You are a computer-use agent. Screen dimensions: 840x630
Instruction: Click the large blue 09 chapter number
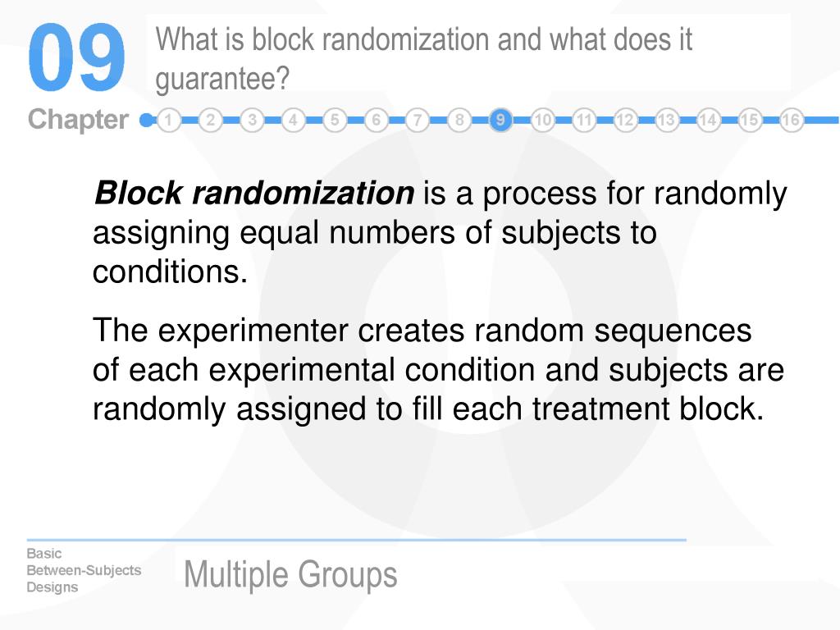pyautogui.click(x=76, y=57)
